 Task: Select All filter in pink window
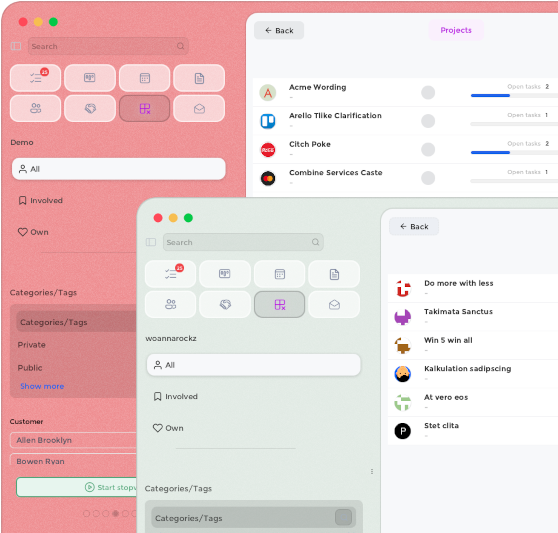coord(119,169)
